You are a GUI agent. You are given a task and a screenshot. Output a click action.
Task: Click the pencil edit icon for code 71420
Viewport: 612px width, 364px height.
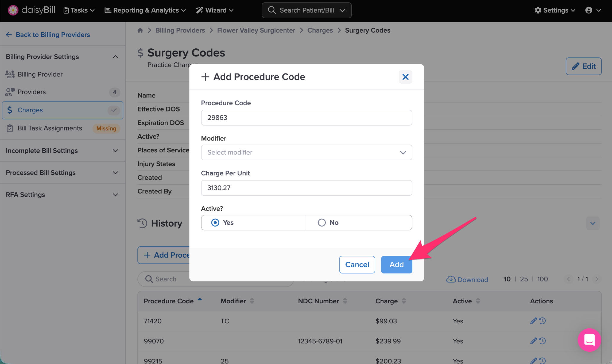pyautogui.click(x=533, y=321)
